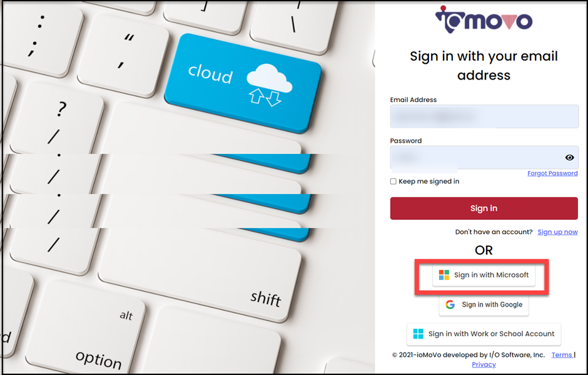Click the Work or School Windows icon
The width and height of the screenshot is (588, 375).
point(418,334)
